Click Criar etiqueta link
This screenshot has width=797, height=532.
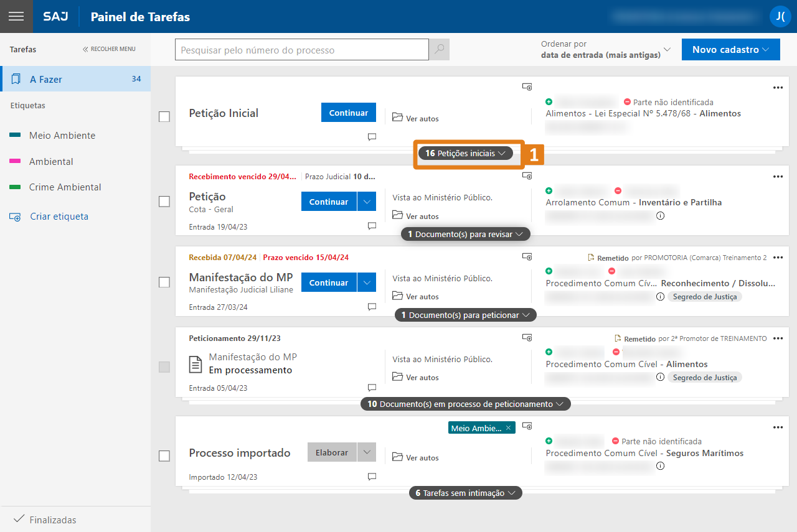coord(59,217)
